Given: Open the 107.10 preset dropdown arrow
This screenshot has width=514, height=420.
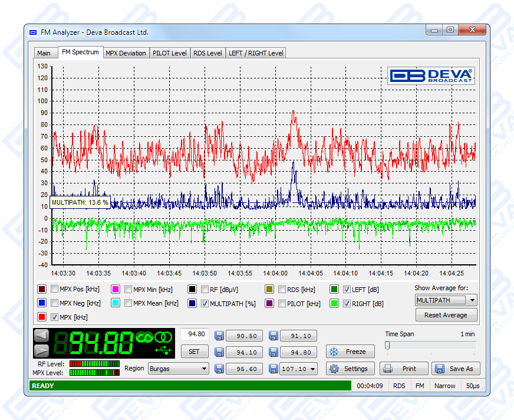Looking at the screenshot, I should pyautogui.click(x=312, y=369).
